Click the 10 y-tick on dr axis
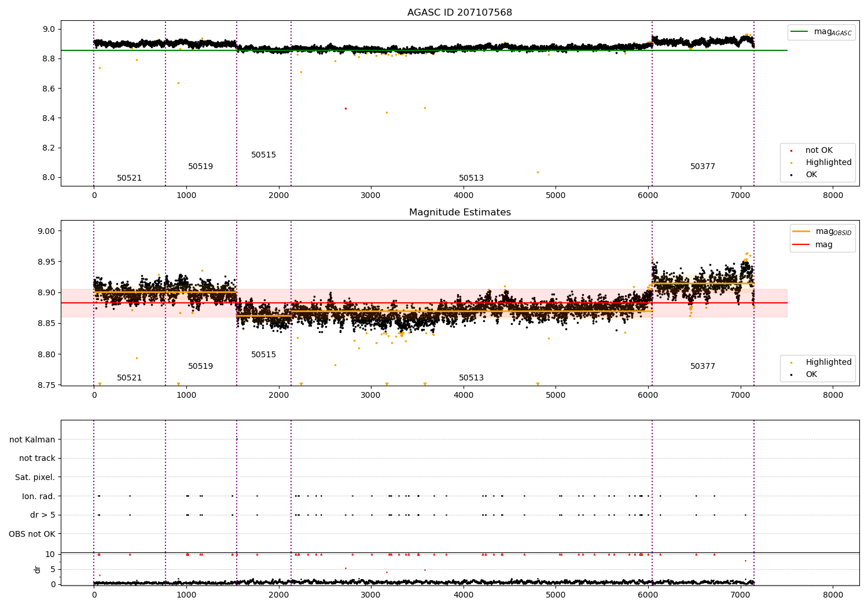Viewport: 868px width, 608px height. click(x=50, y=555)
